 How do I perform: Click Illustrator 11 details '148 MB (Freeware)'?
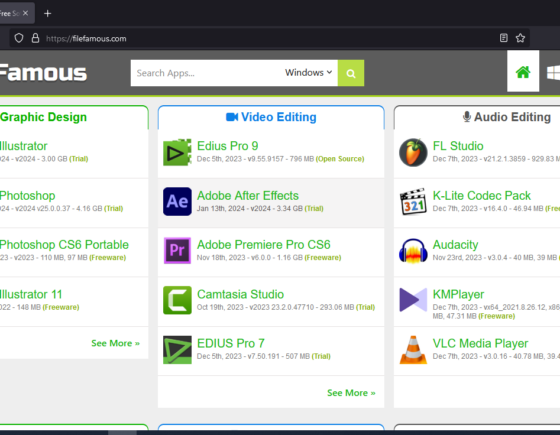(48, 307)
